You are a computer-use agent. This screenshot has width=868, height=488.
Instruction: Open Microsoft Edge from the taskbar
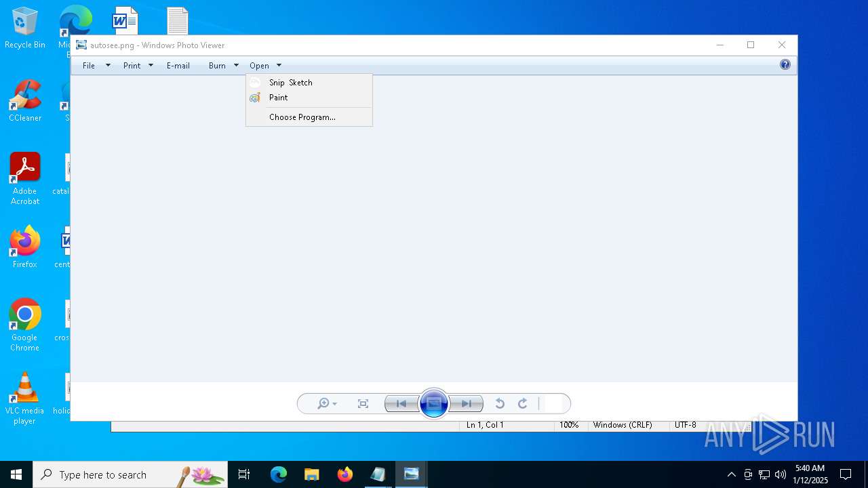click(279, 474)
